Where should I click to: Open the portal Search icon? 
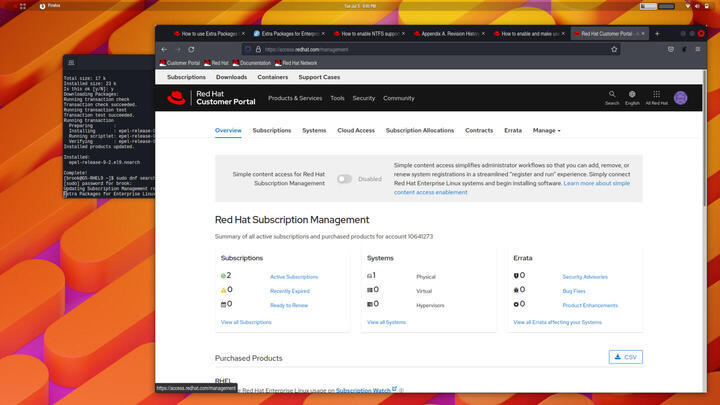[x=612, y=97]
